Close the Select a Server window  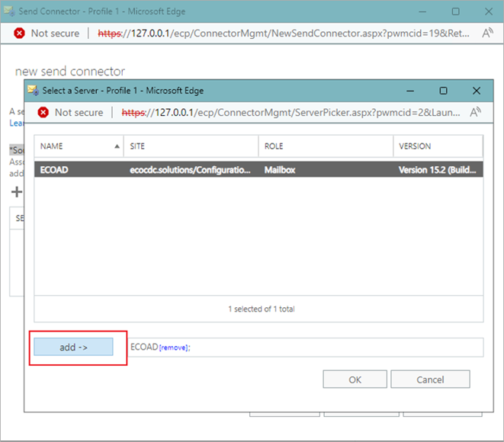point(477,90)
